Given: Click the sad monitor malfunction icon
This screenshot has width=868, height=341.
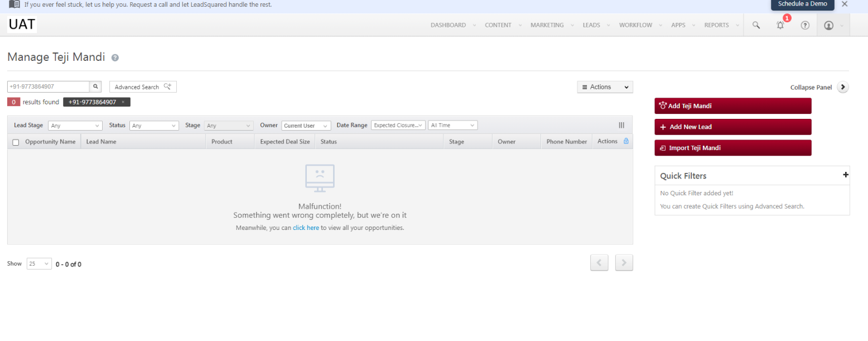Looking at the screenshot, I should click(320, 178).
